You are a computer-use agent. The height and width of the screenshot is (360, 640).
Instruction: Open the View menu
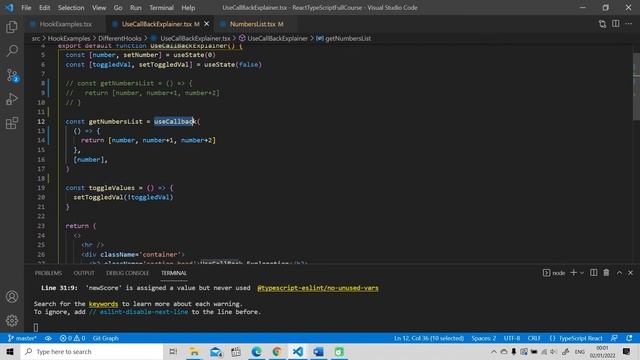coord(99,8)
